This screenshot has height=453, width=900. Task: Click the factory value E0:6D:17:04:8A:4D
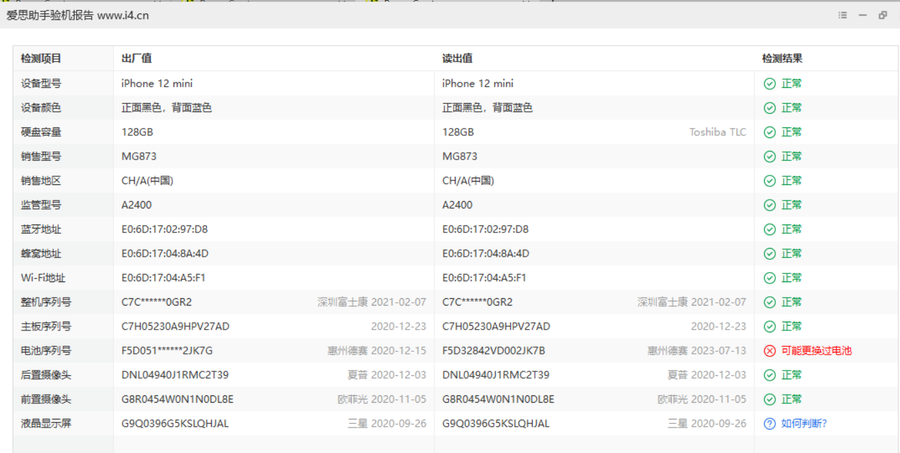[165, 253]
